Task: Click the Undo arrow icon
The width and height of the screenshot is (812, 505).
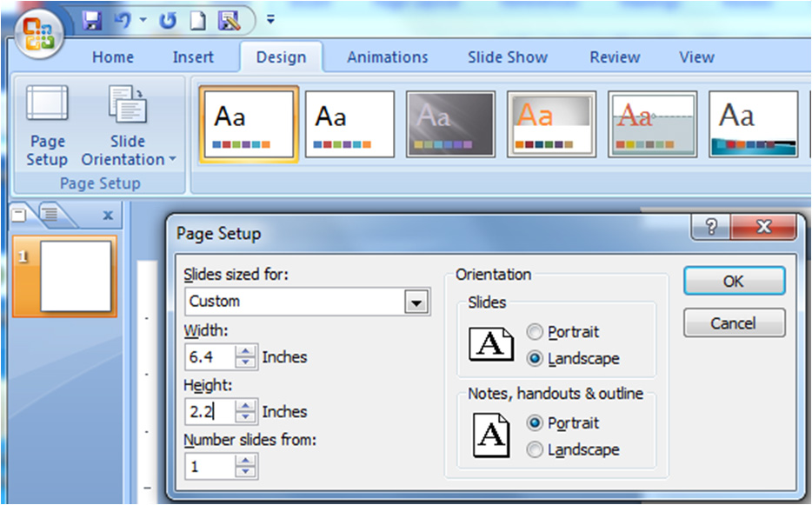Action: coord(123,20)
